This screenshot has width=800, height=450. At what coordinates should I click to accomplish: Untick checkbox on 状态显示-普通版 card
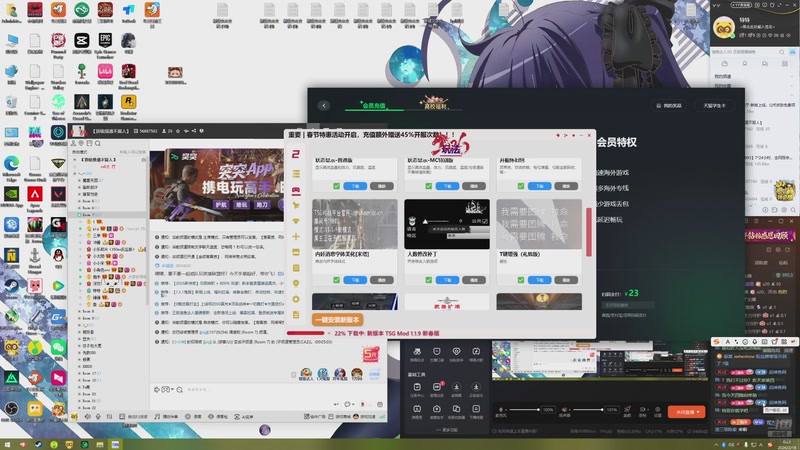click(x=336, y=186)
